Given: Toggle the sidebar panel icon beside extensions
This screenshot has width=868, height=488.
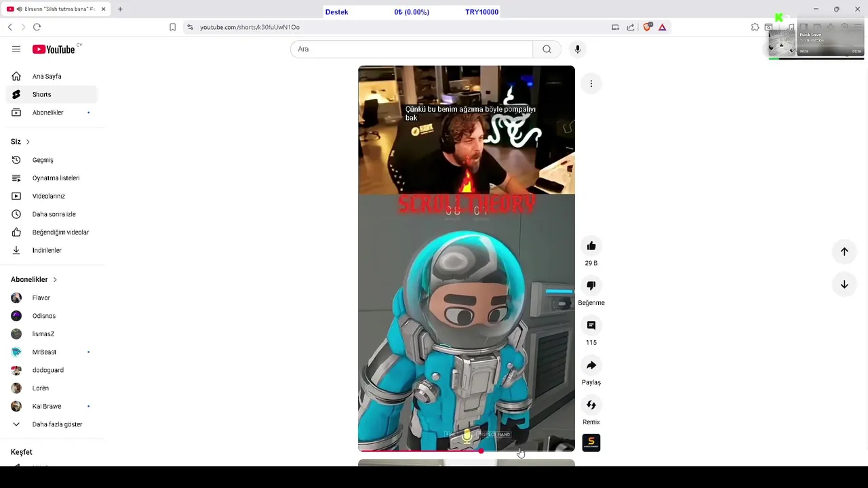Looking at the screenshot, I should click(768, 27).
